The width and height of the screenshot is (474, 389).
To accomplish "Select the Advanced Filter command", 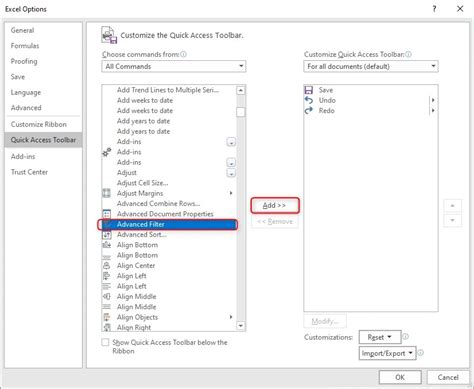I will tap(168, 224).
